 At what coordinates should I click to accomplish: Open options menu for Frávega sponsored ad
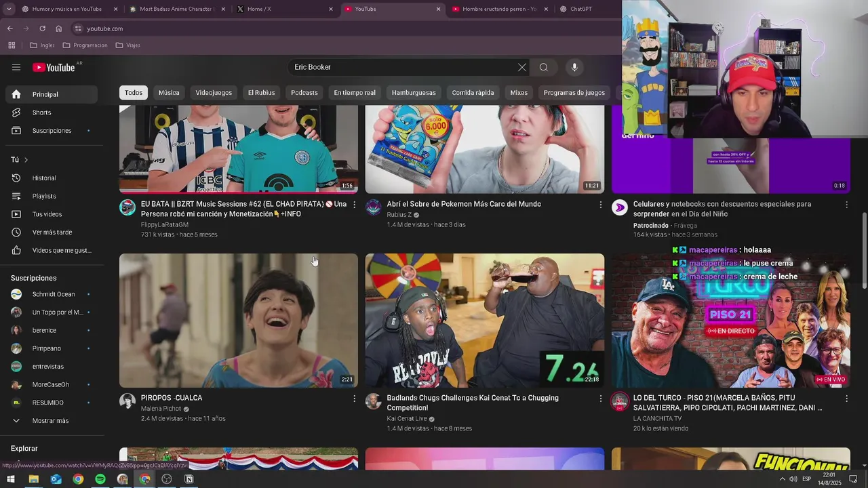846,205
